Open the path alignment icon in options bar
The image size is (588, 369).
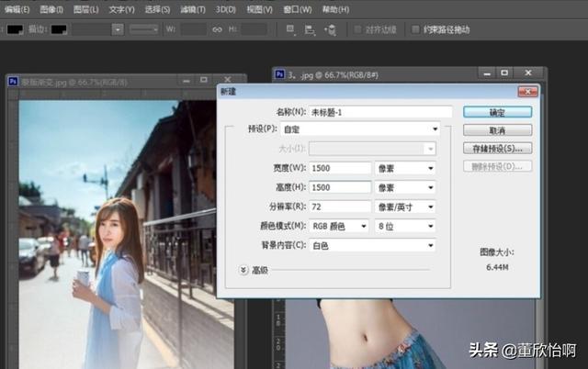(x=309, y=29)
